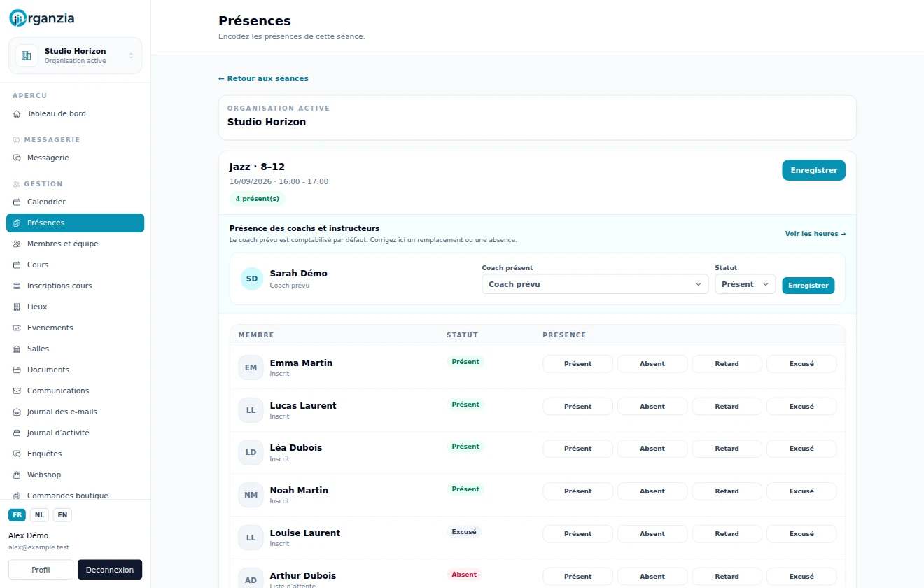Click the Messagerie chat icon
Screen dimensions: 924x588
point(17,157)
